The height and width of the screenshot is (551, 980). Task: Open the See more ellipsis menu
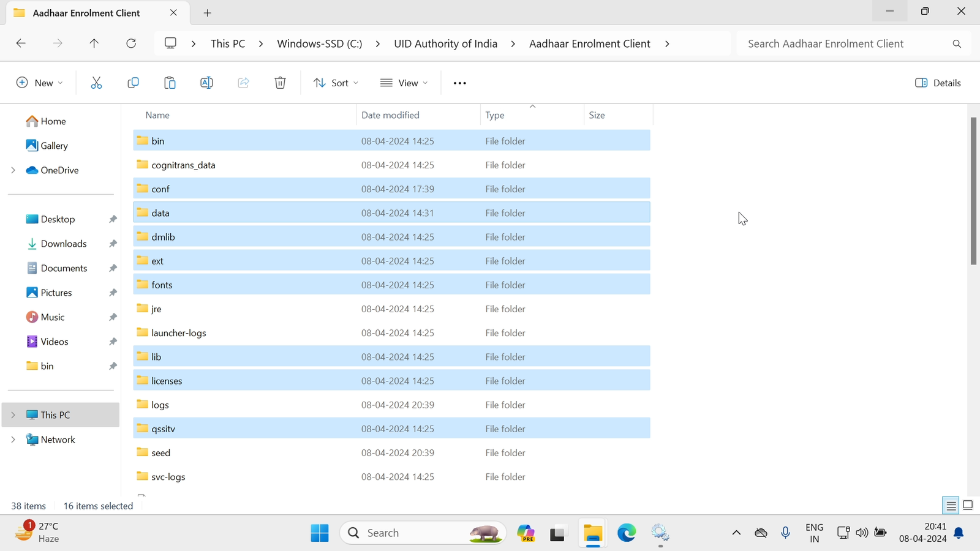(459, 83)
